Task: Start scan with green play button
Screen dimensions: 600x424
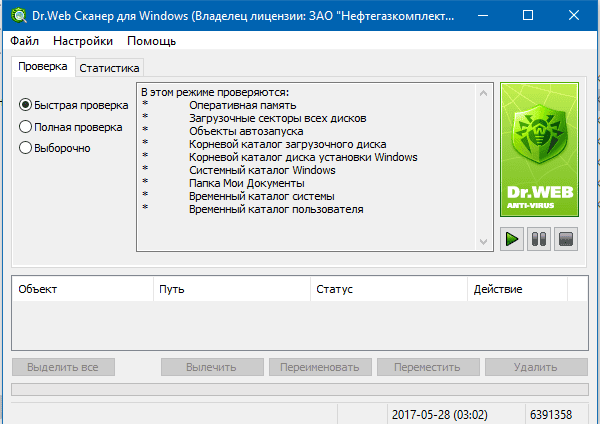Action: point(512,239)
